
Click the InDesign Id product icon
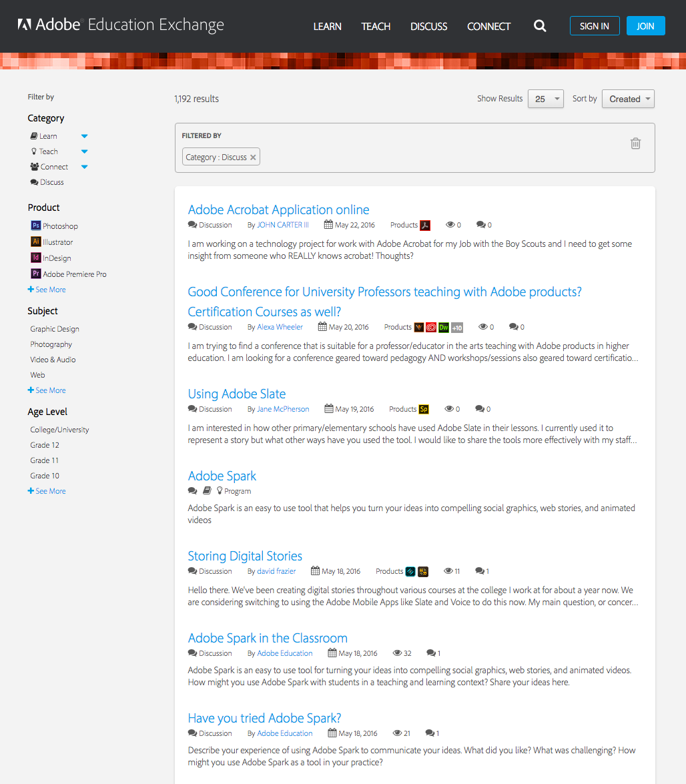click(x=35, y=258)
